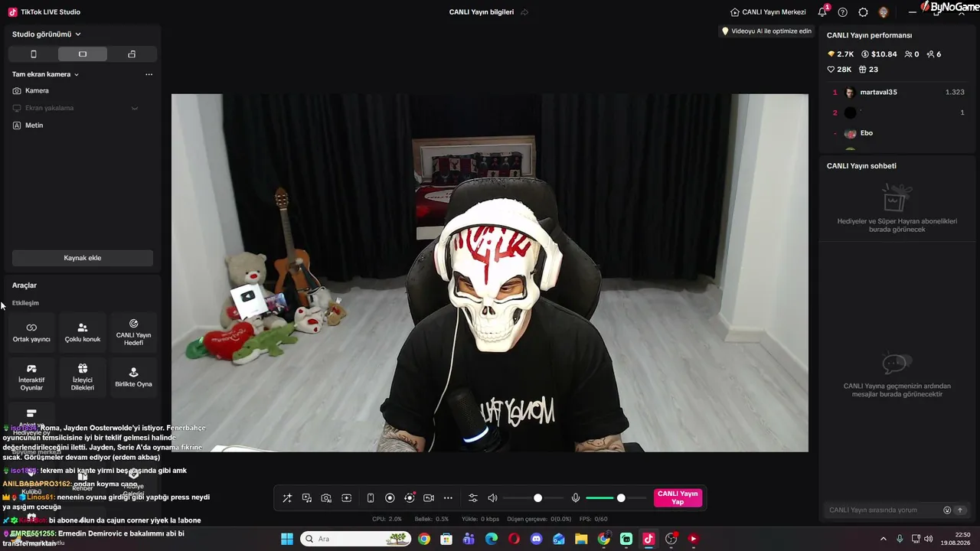Click the share arrow beside CANLI Yayın bilgileri
This screenshot has width=980, height=551.
point(524,12)
